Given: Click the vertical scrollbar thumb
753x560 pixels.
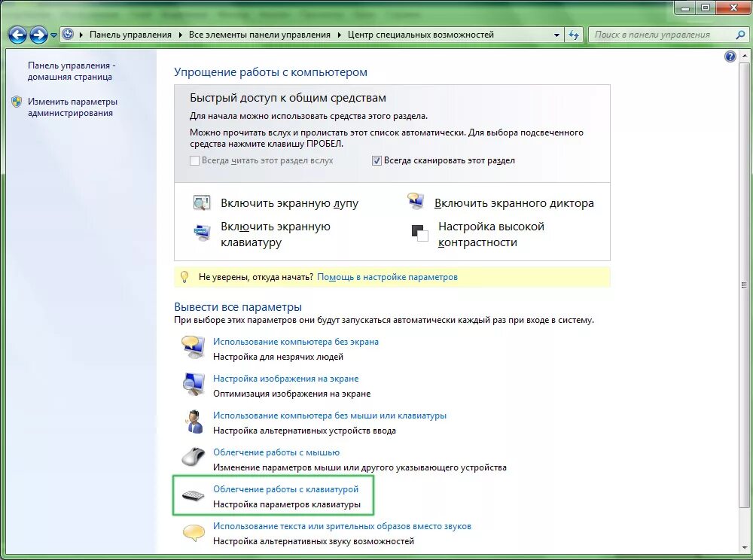Looking at the screenshot, I should coord(745,285).
